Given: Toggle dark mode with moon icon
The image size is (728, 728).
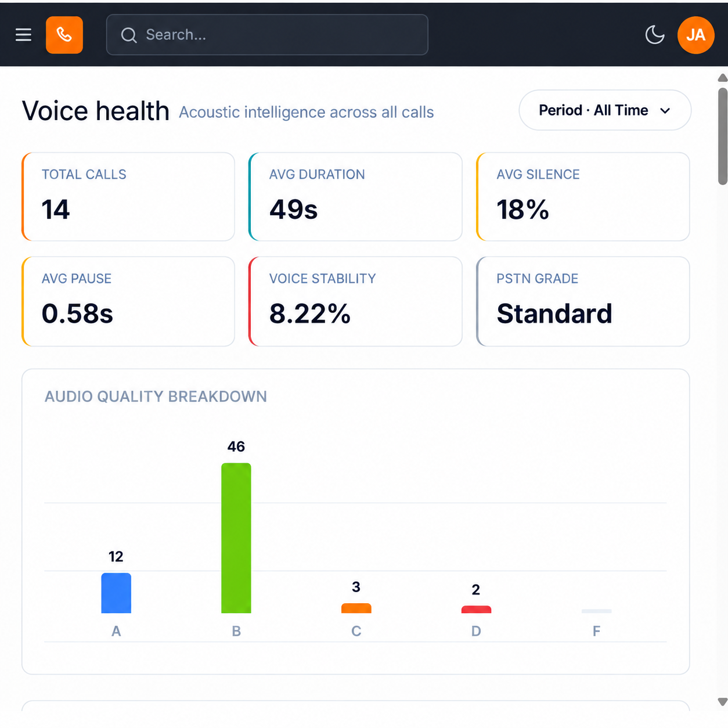Looking at the screenshot, I should coord(655,35).
